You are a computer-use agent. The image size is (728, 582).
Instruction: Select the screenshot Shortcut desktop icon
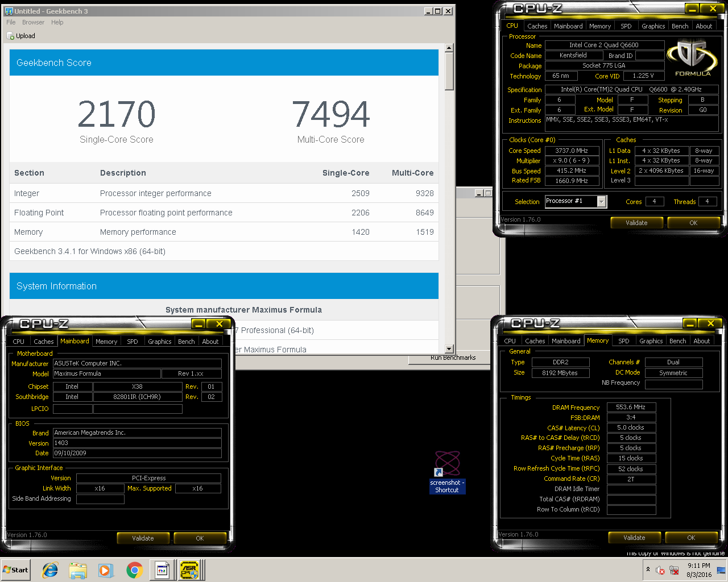tap(447, 472)
